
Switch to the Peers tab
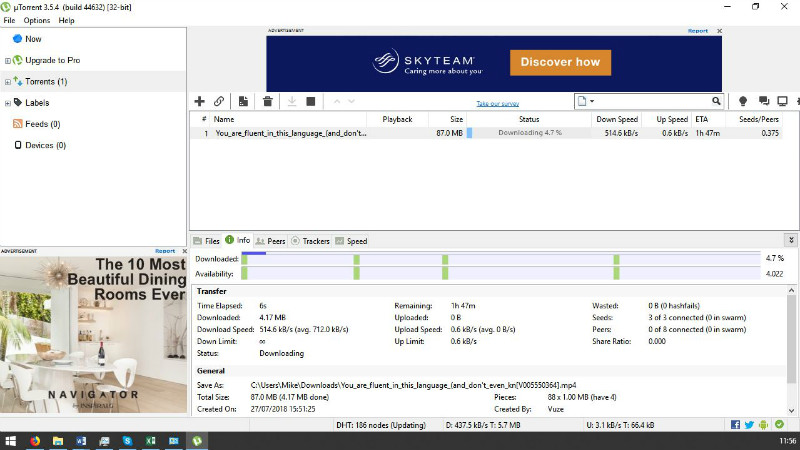coord(270,241)
